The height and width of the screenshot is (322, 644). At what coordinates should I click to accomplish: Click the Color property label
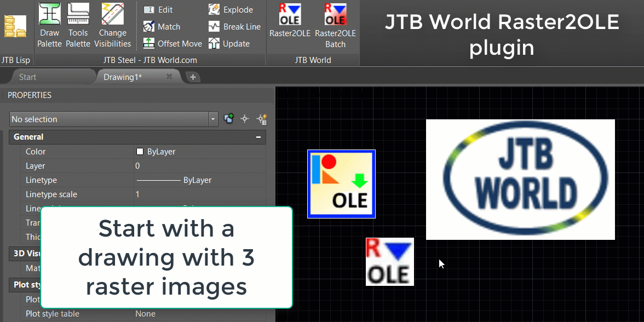[x=36, y=152]
